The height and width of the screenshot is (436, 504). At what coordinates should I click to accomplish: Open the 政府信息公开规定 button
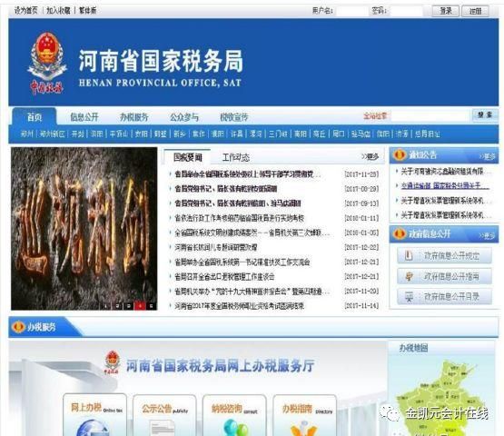point(444,255)
